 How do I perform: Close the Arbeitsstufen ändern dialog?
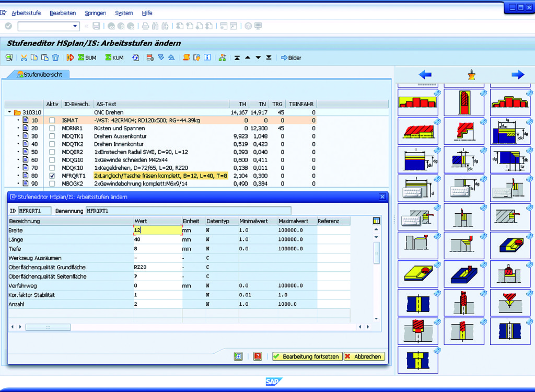(x=382, y=197)
